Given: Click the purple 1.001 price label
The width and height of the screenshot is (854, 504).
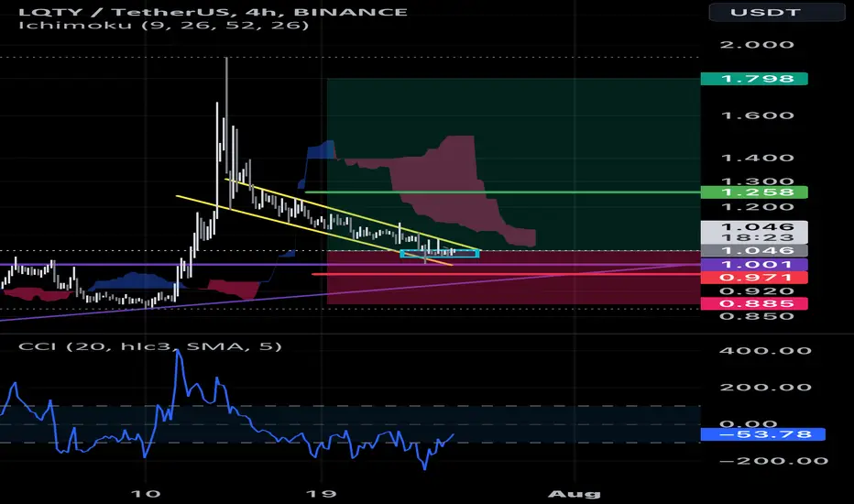Looking at the screenshot, I should pos(754,265).
